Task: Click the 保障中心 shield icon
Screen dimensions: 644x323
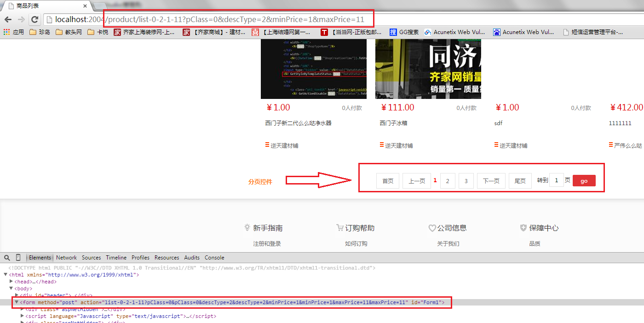Action: pyautogui.click(x=523, y=228)
